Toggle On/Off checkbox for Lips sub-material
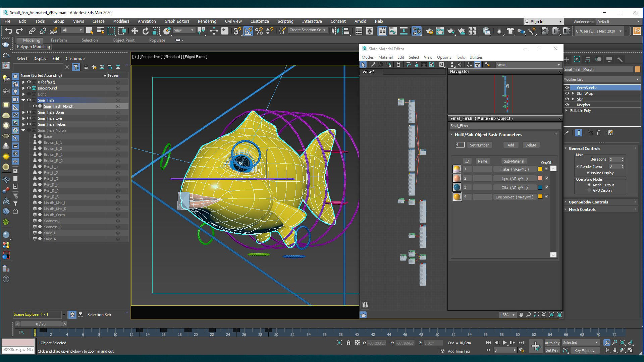 coord(547,178)
